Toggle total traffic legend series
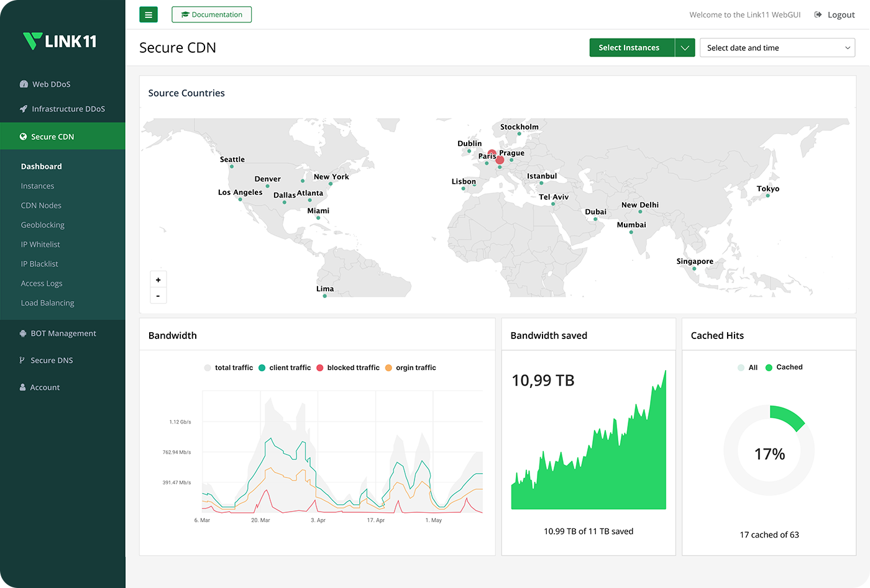Image resolution: width=870 pixels, height=588 pixels. 228,368
